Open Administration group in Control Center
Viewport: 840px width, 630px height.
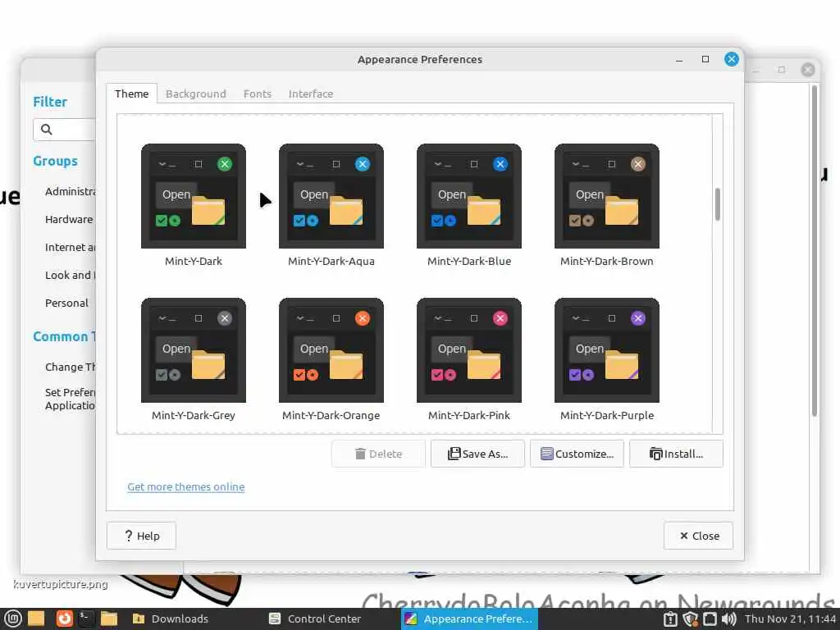coord(70,191)
